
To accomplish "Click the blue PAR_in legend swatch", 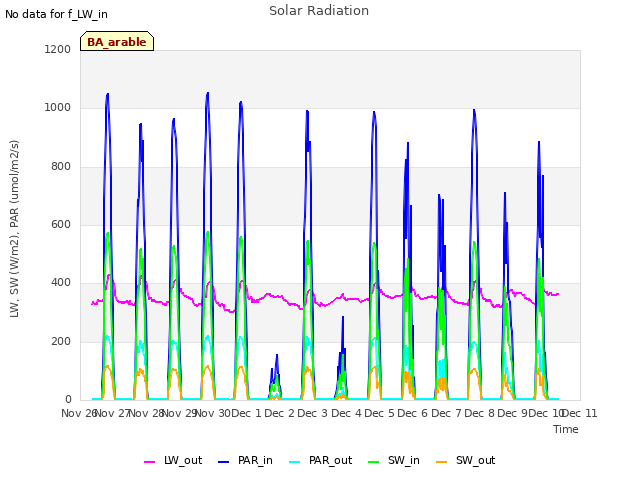I will click(224, 462).
